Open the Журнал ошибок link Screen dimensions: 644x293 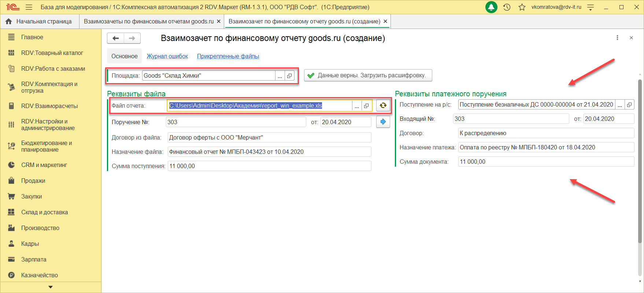click(x=167, y=56)
